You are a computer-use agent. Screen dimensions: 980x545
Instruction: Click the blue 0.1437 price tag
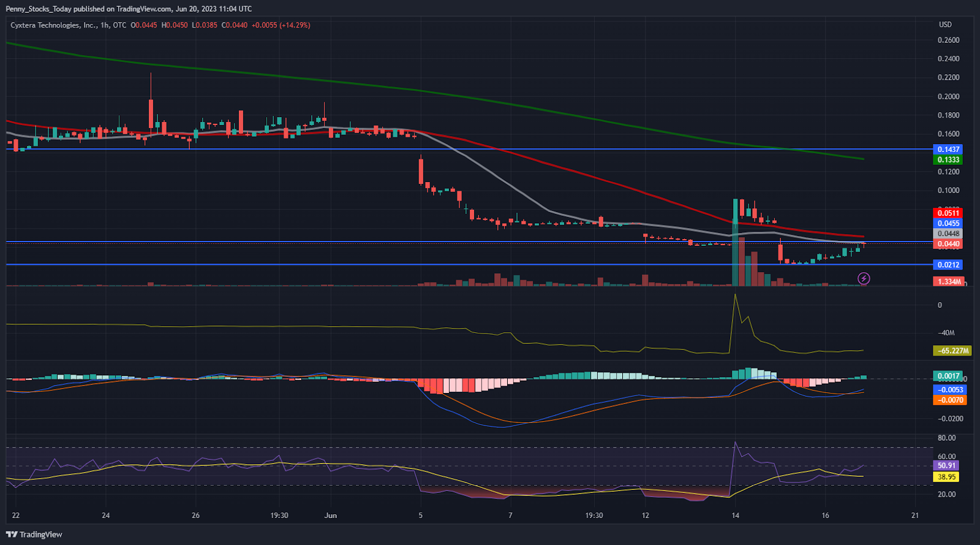[x=948, y=150]
